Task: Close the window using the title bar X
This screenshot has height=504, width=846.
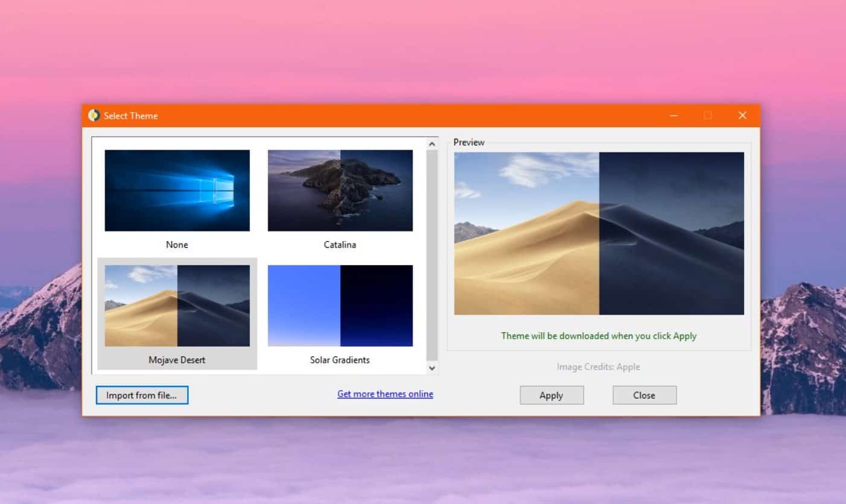Action: tap(742, 116)
